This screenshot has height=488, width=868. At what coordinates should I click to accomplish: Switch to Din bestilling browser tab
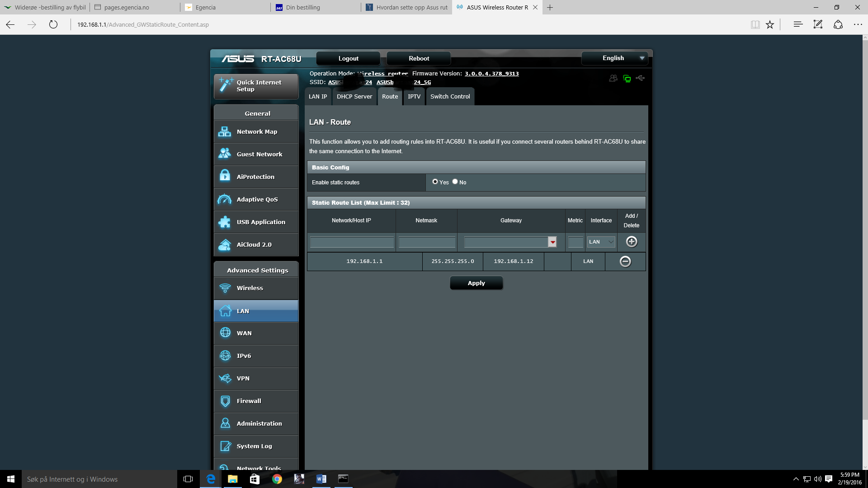(x=316, y=7)
